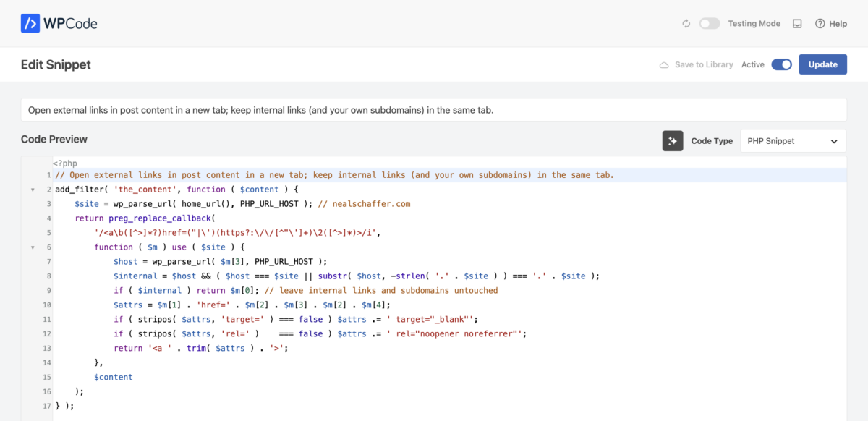The image size is (868, 421).
Task: Click the cloud Save to Library icon
Action: click(664, 64)
